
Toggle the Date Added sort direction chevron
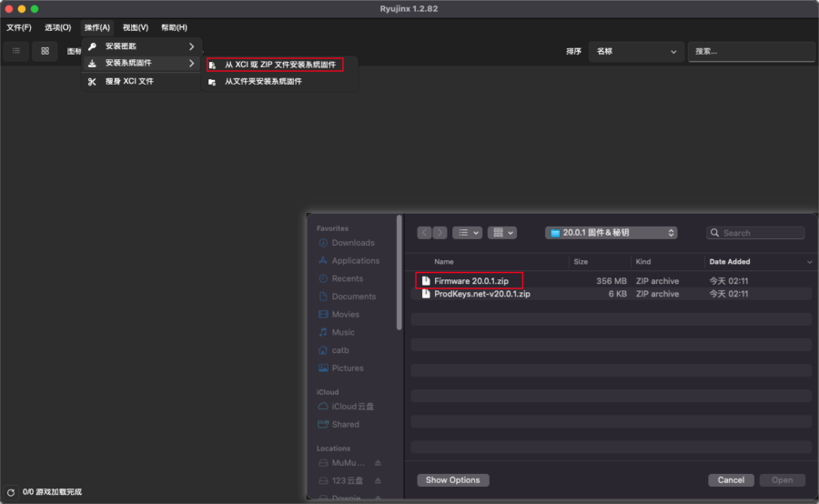(x=809, y=262)
